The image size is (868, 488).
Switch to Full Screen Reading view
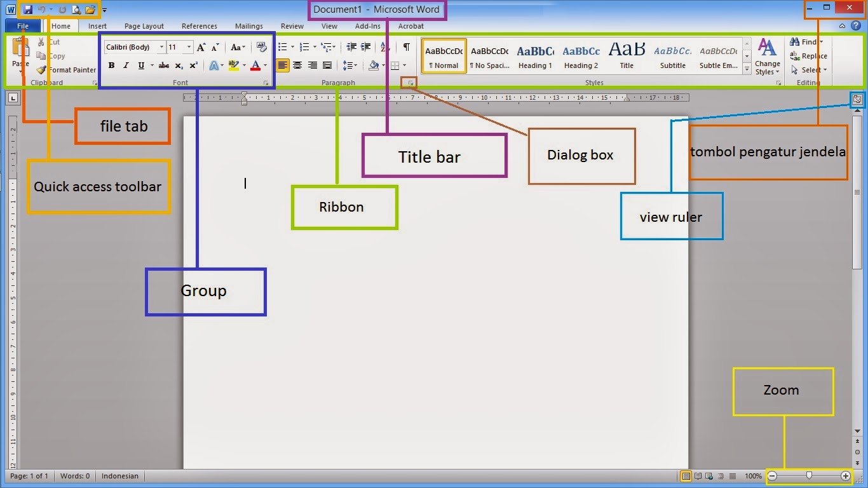pyautogui.click(x=698, y=476)
